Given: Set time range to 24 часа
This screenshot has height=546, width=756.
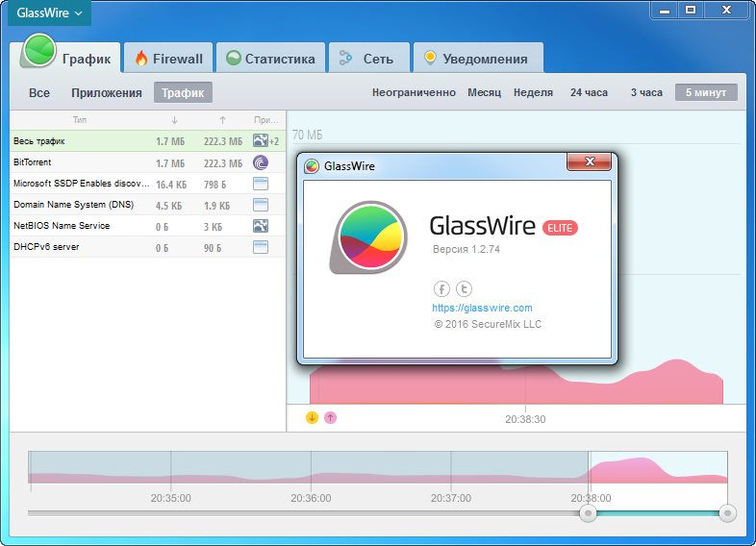Looking at the screenshot, I should pos(589,92).
